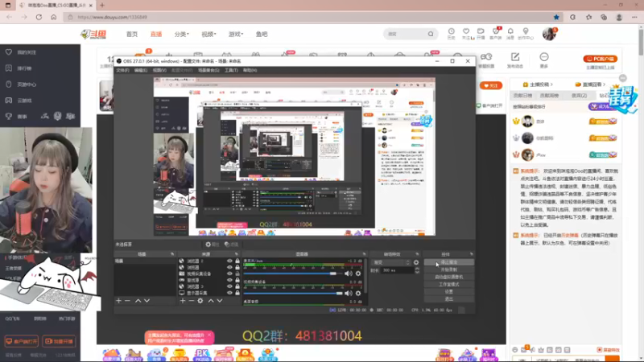Open properties gear button above scenes panel

[212, 245]
